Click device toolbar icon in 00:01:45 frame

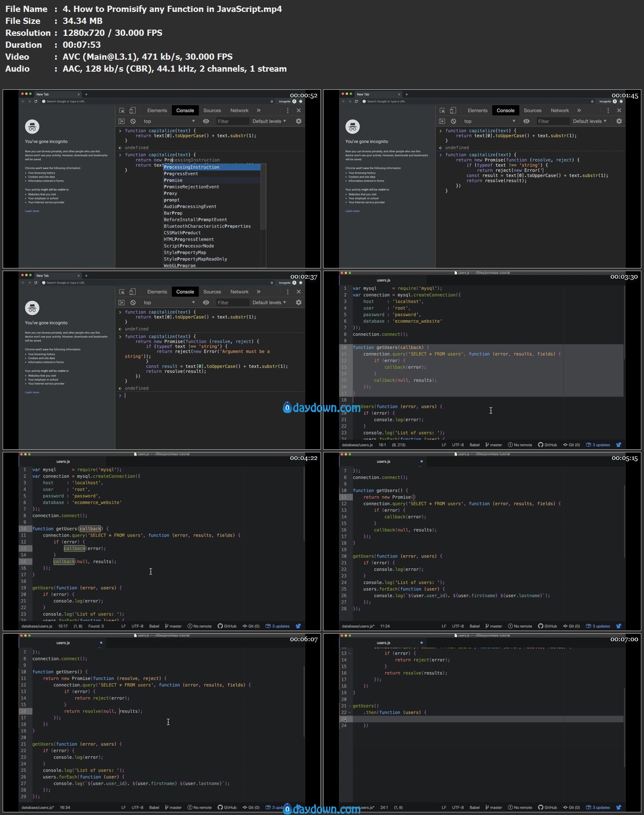[x=453, y=111]
